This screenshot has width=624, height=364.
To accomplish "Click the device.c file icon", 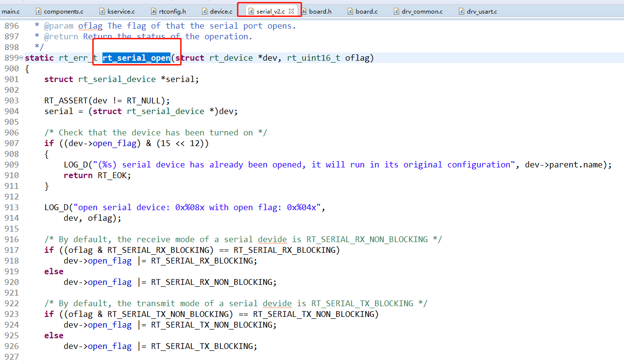I will point(205,11).
